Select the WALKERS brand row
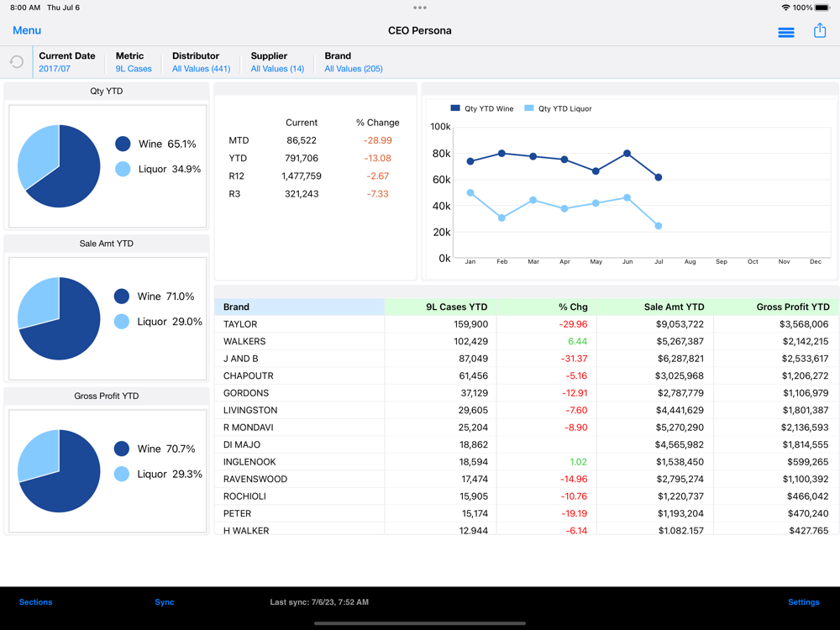 (527, 341)
